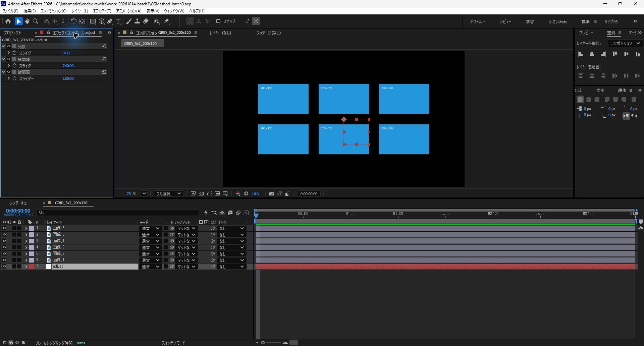Screen dimensions: 644x346
Task: Activate the Zoom magnifier tool
Action: (x=36, y=21)
